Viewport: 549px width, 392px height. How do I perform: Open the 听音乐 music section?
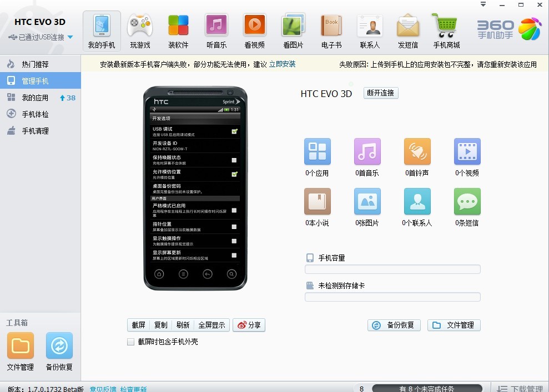216,32
